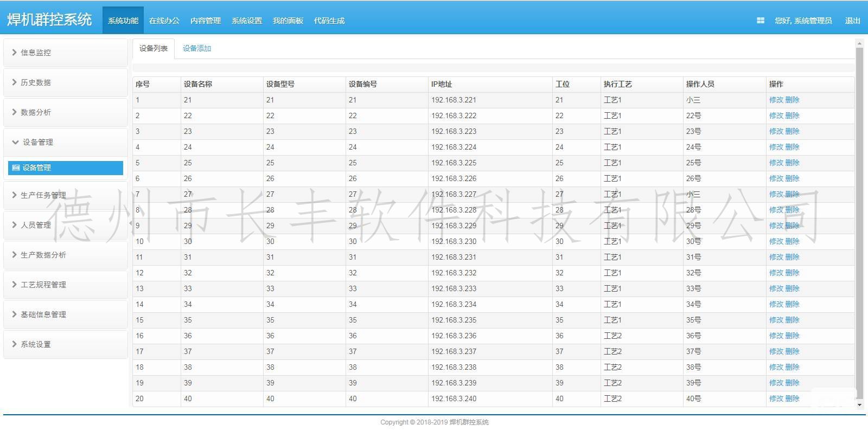
Task: Click the sidebar collapse arrow handle
Action: pos(130,223)
